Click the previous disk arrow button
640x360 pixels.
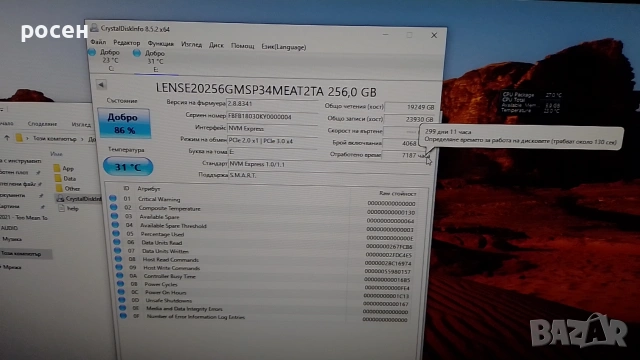[x=101, y=84]
